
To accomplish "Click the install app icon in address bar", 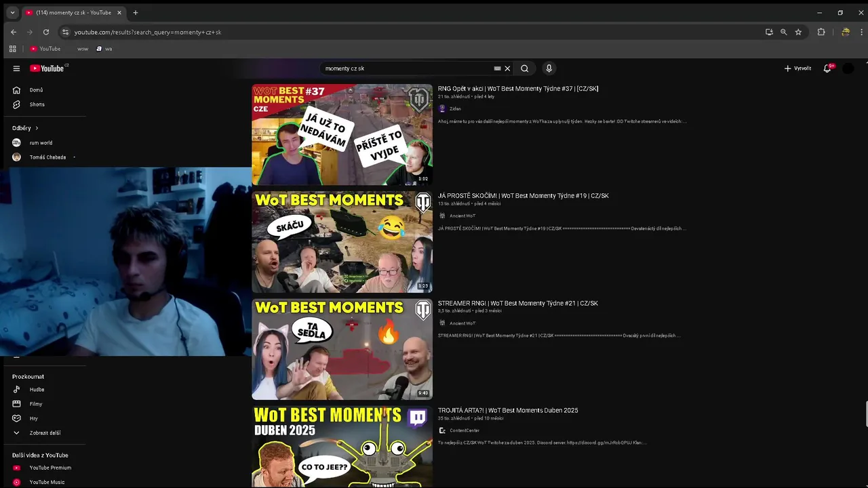I will [x=769, y=32].
